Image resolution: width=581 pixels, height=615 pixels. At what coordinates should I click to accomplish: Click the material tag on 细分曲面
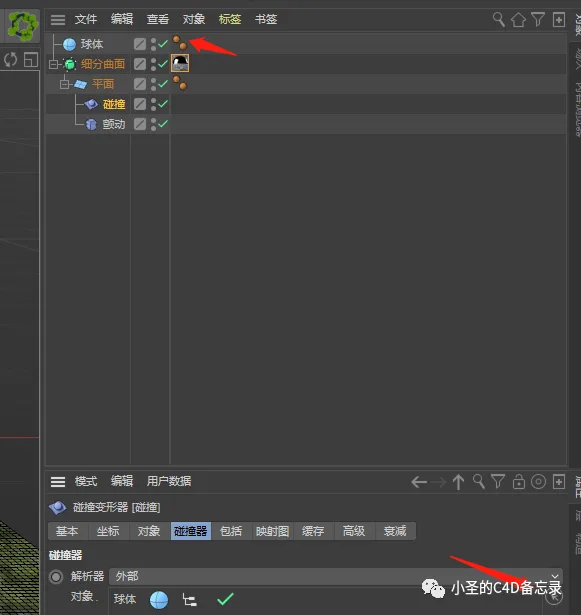point(180,63)
